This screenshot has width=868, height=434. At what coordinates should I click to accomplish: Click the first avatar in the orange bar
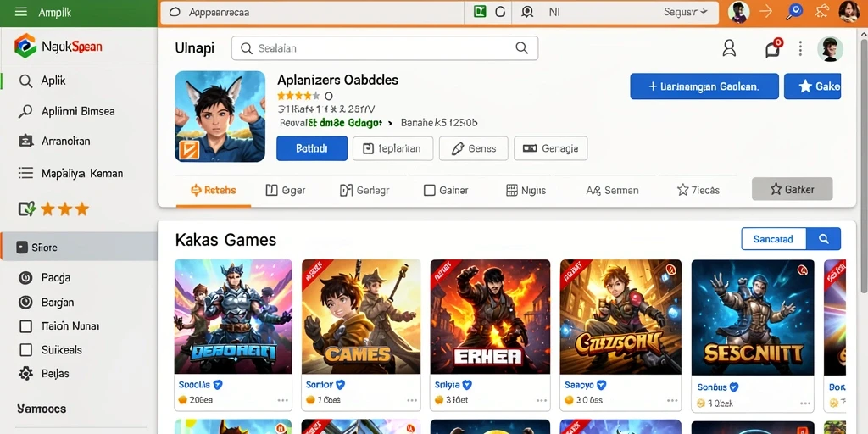pyautogui.click(x=738, y=12)
